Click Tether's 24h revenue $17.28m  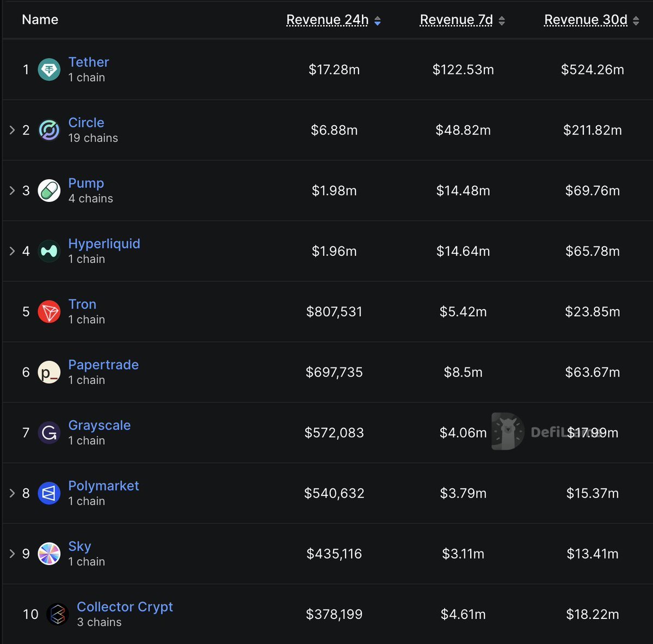334,70
